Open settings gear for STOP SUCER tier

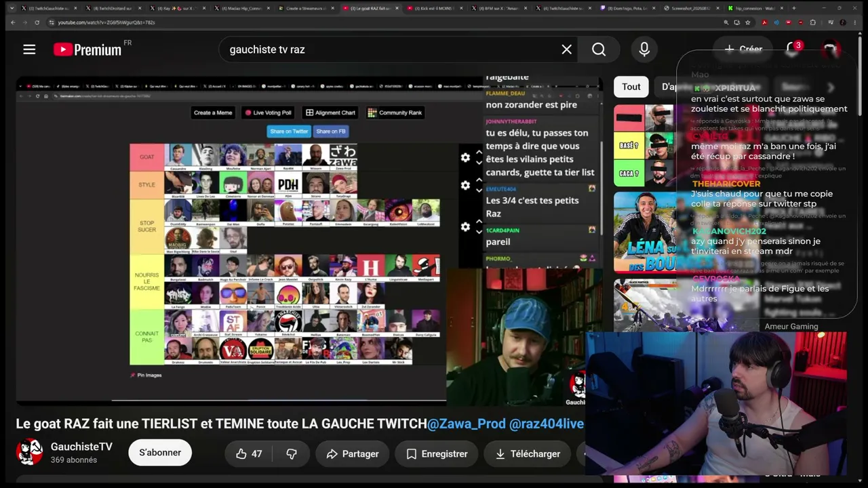[465, 226]
